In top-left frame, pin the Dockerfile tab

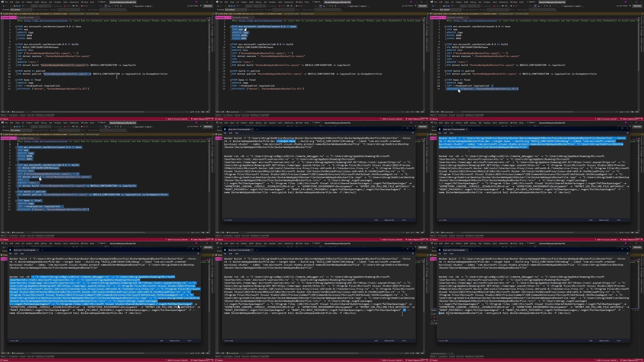(12, 17)
